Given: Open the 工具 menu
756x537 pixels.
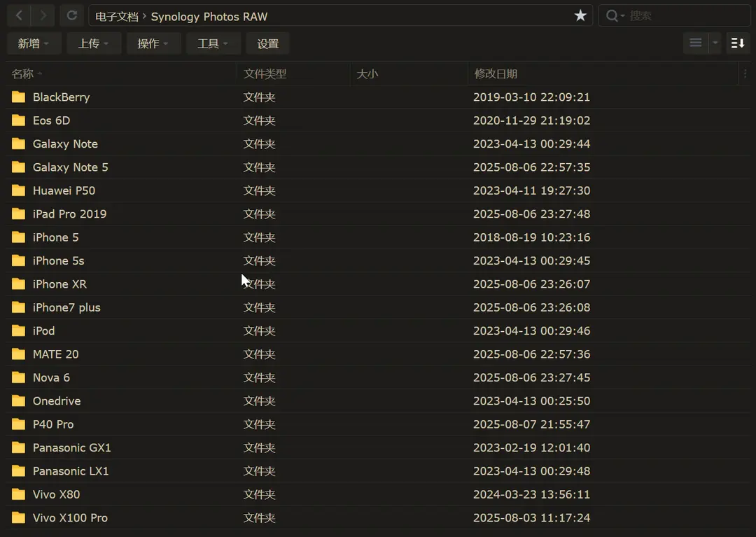Looking at the screenshot, I should (213, 43).
